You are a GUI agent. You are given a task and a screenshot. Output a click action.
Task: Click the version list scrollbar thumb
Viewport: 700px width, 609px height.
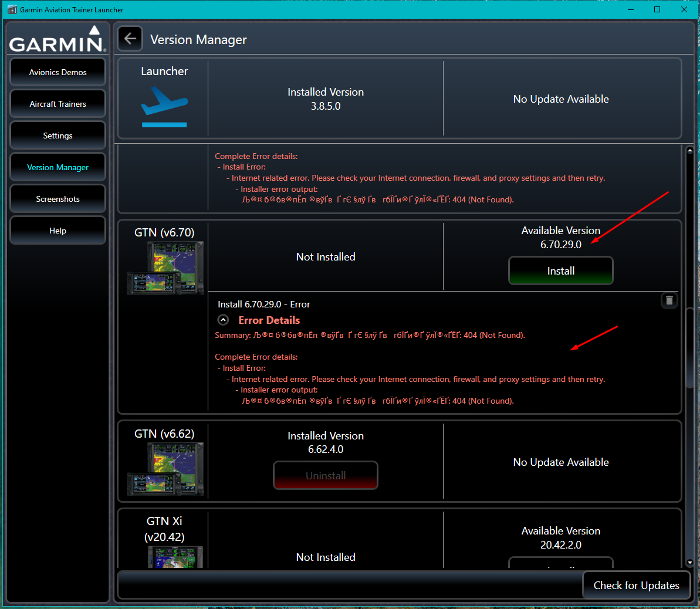pos(690,349)
